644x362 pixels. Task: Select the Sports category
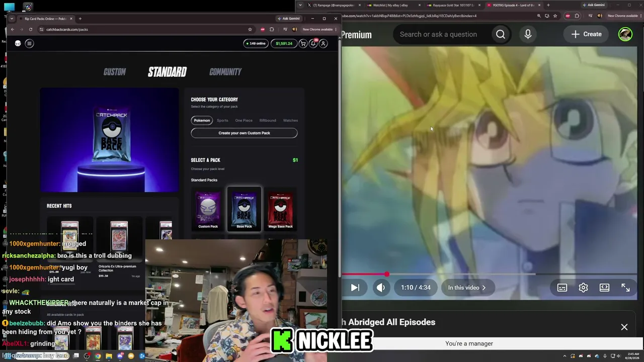[222, 121]
